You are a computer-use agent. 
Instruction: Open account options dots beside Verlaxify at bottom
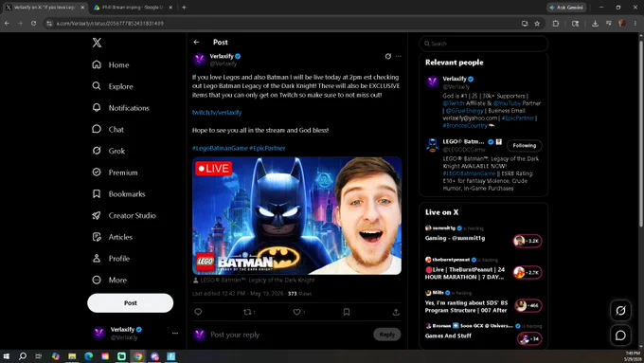coord(175,333)
